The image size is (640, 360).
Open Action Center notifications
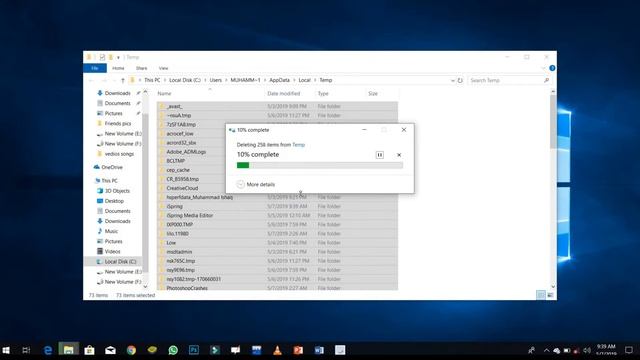(x=629, y=350)
